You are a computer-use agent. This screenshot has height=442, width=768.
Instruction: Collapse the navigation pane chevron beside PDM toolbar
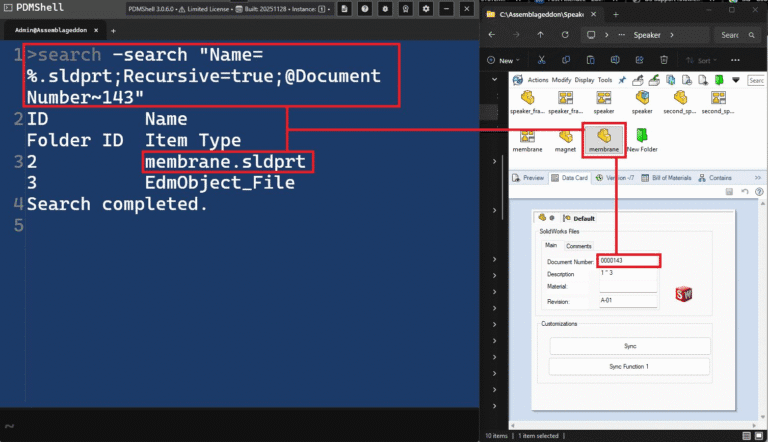(495, 79)
